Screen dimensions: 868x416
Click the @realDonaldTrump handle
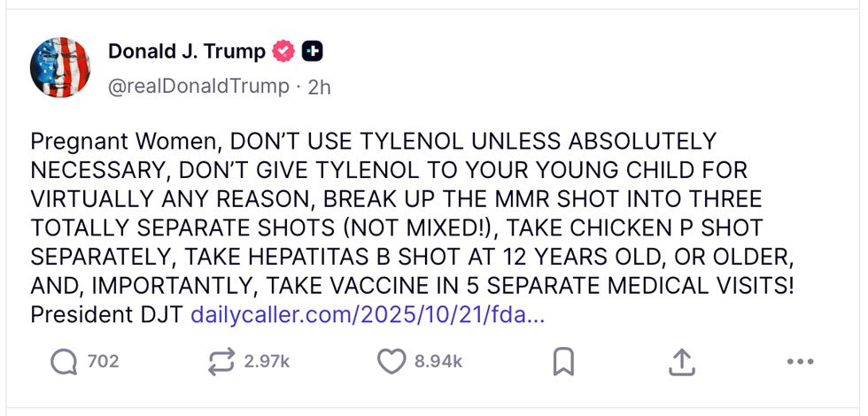198,86
